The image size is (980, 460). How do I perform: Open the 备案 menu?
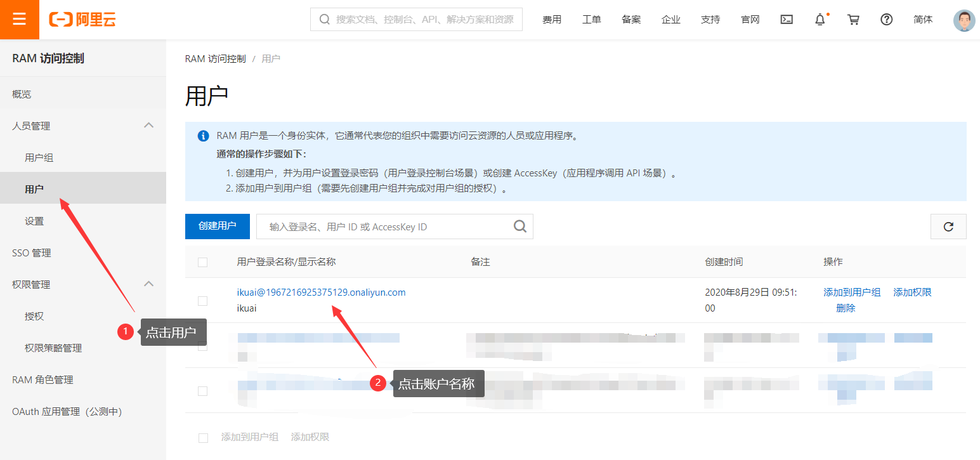(631, 20)
